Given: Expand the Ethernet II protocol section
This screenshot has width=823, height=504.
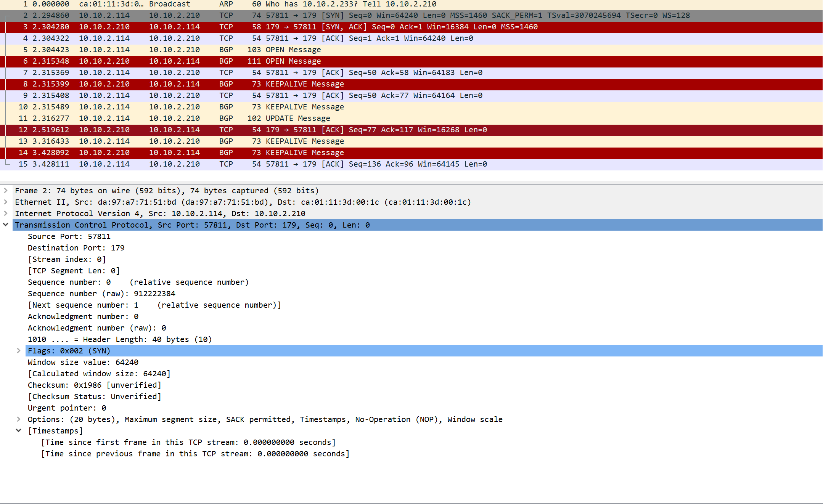Looking at the screenshot, I should tap(6, 202).
